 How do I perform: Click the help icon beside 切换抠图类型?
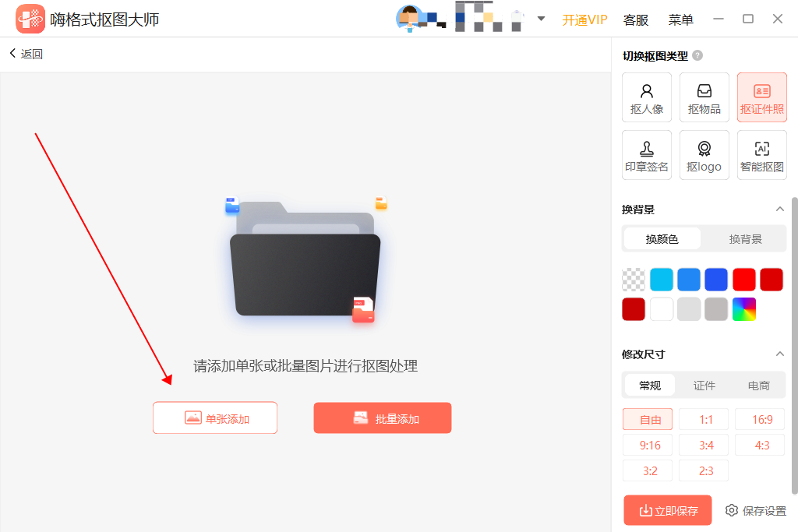(697, 55)
